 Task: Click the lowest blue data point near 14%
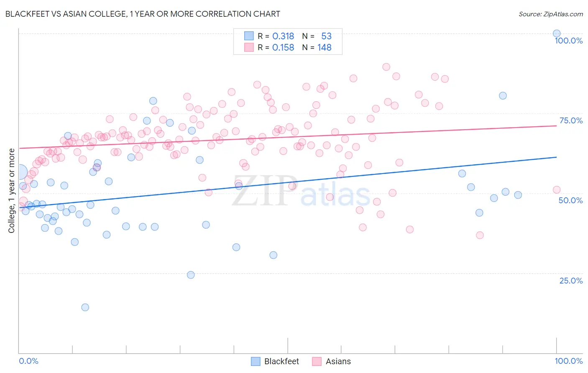click(x=85, y=307)
